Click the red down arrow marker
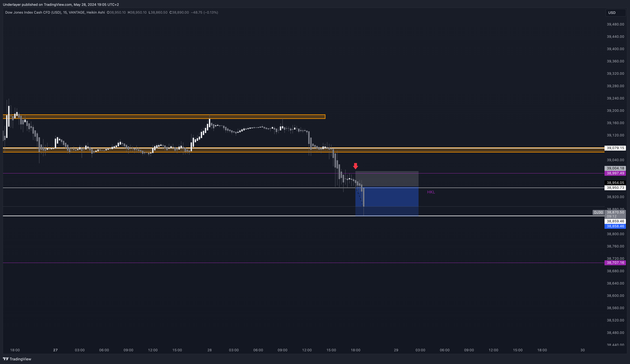 [356, 166]
